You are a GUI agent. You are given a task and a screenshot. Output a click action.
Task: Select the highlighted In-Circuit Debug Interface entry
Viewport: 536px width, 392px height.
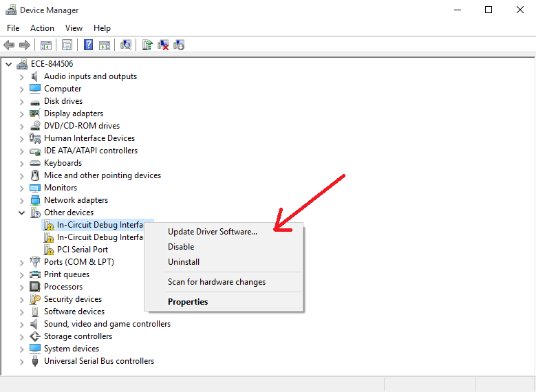coord(100,225)
